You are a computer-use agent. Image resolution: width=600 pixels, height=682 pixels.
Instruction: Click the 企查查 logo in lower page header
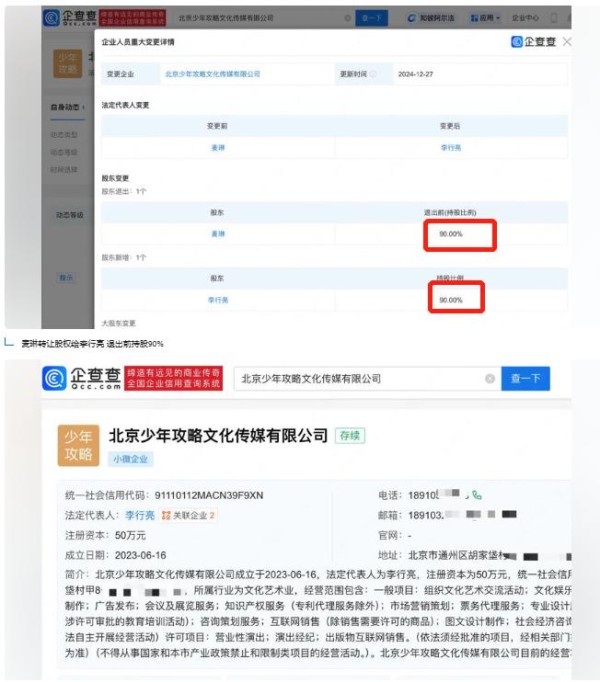tap(82, 378)
